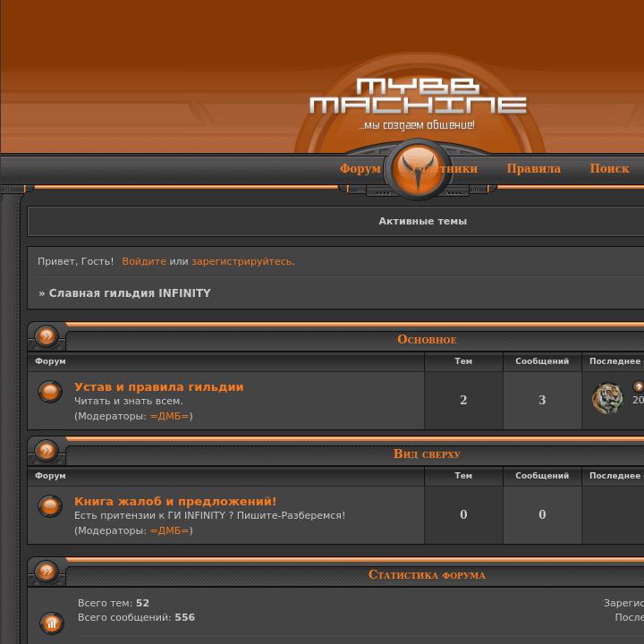Image resolution: width=644 pixels, height=644 pixels.
Task: Click the зарегистрируйтесь registration link
Action: click(243, 261)
